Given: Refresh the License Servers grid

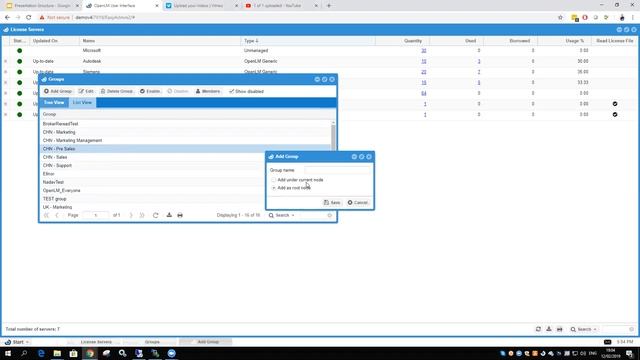Looking at the screenshot, I should pos(538,329).
